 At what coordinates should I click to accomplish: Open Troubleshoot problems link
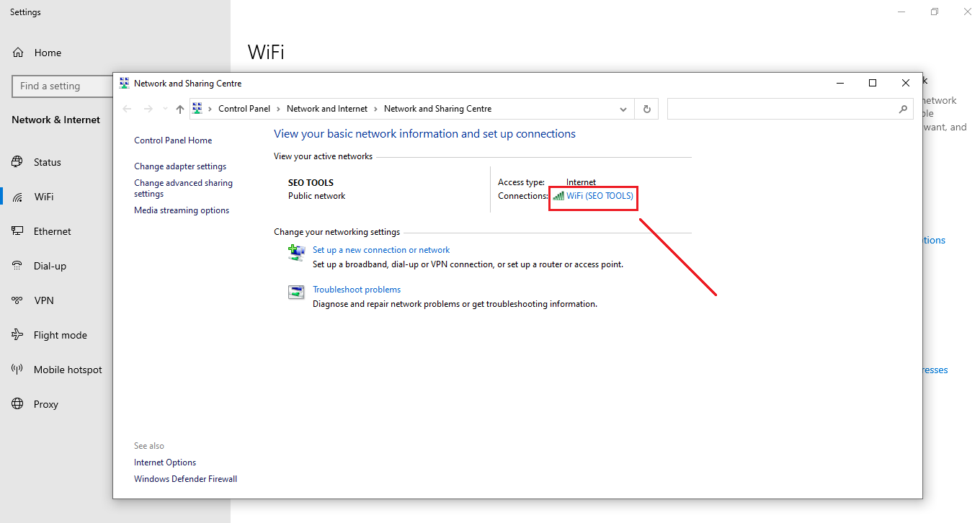click(x=357, y=290)
